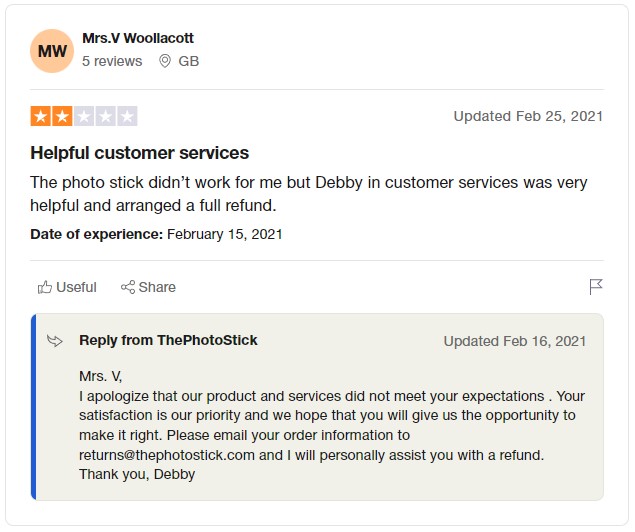Viewport: 635px width, 532px height.
Task: Open the MW reviewer avatar
Action: [x=52, y=50]
